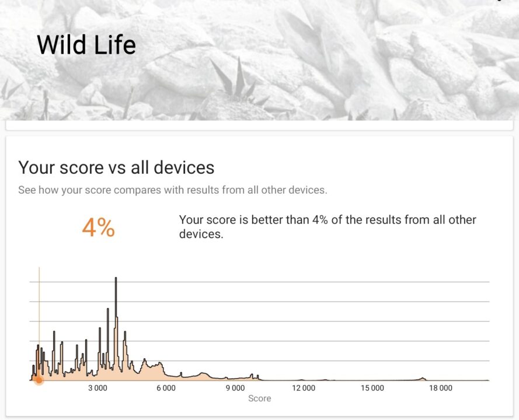
Task: Click the 9 000 axis label
Action: [x=235, y=388]
